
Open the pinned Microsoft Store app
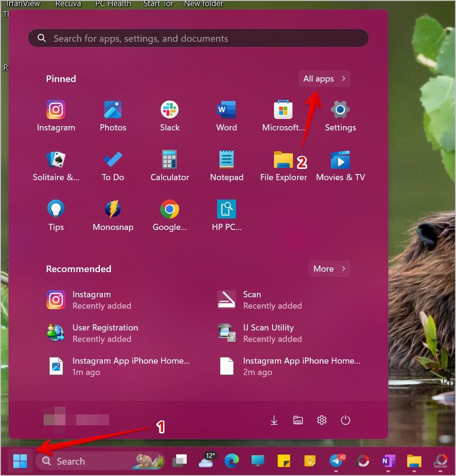(x=283, y=116)
